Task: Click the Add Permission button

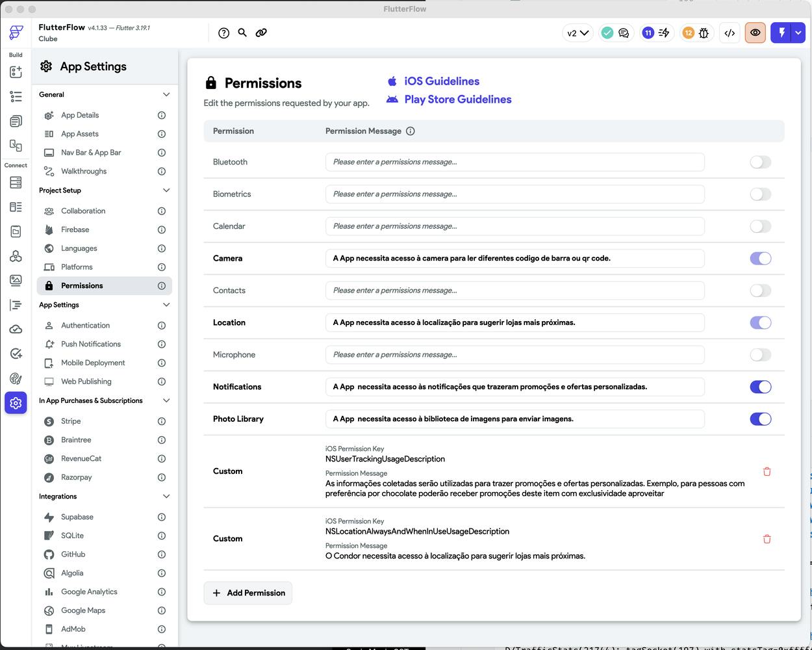Action: 248,593
